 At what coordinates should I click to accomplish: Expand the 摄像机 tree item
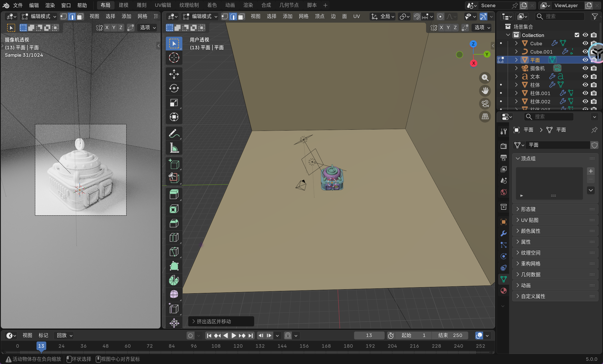click(516, 68)
